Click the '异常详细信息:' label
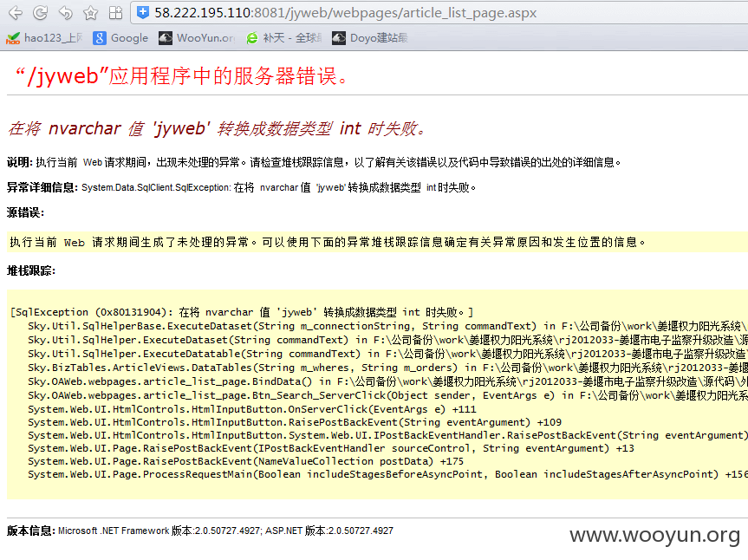 coord(42,187)
